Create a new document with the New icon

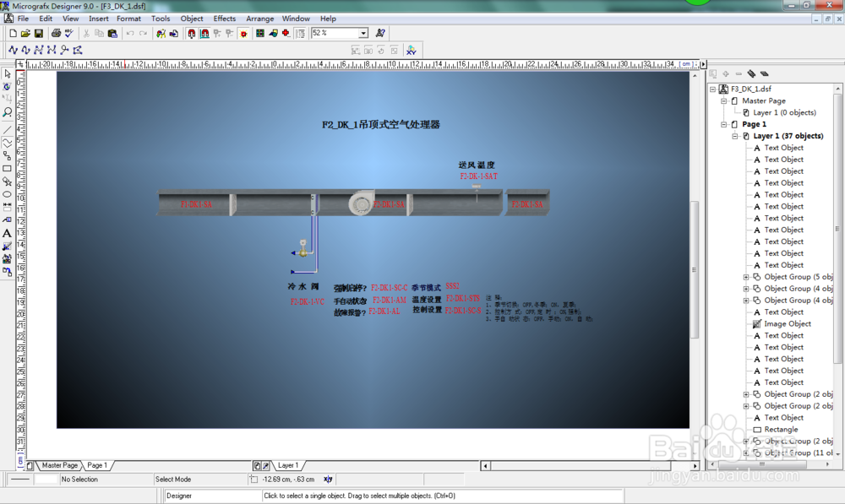(13, 34)
